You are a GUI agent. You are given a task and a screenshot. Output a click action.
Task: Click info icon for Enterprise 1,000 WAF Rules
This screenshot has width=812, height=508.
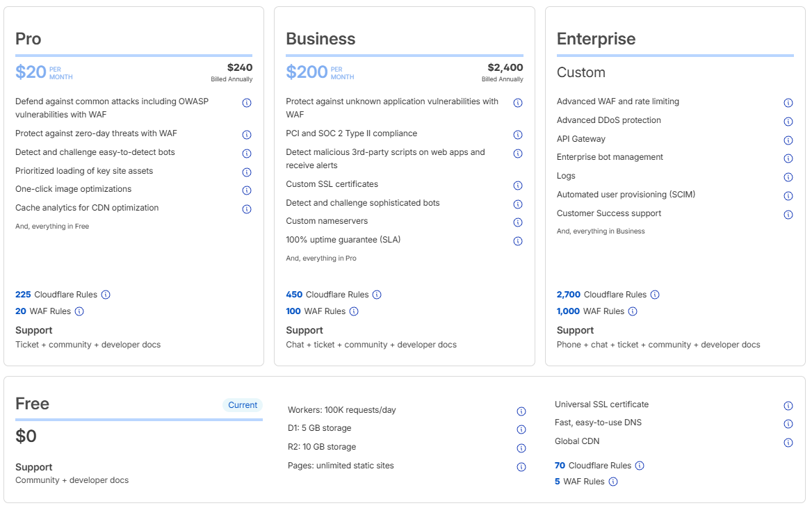633,311
